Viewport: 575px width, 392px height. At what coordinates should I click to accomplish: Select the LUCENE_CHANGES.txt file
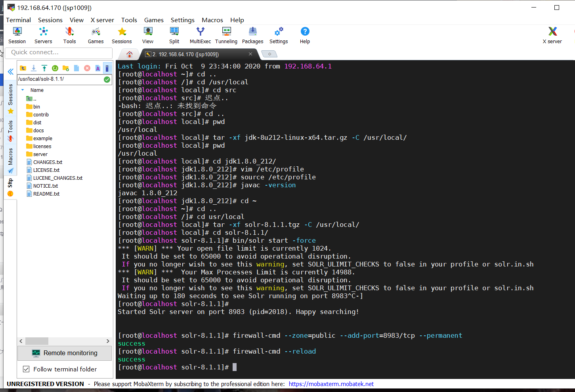click(55, 178)
